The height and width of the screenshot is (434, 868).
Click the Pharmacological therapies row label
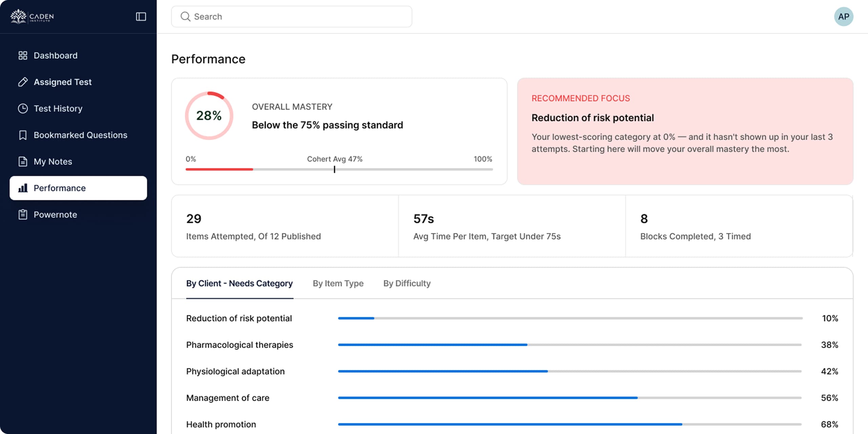click(239, 345)
